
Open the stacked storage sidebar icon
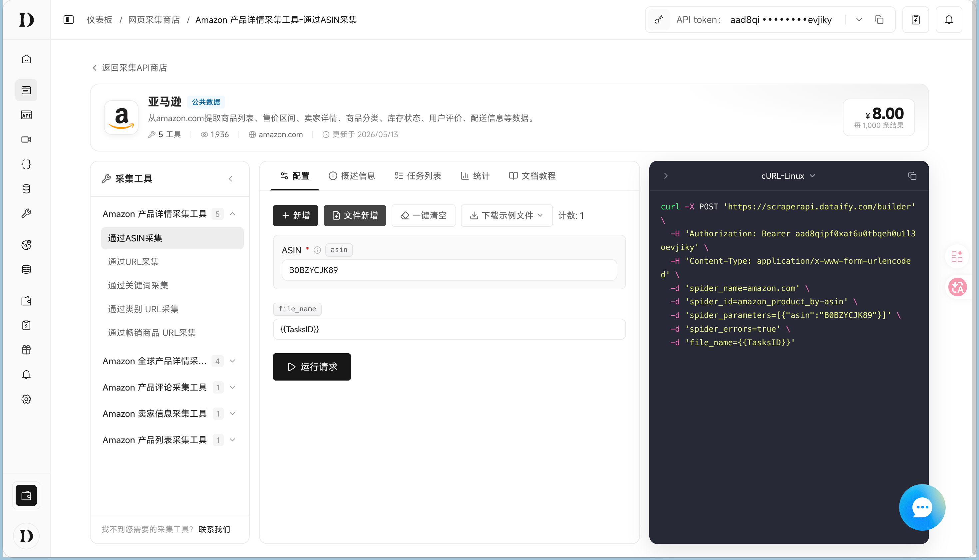coord(26,270)
